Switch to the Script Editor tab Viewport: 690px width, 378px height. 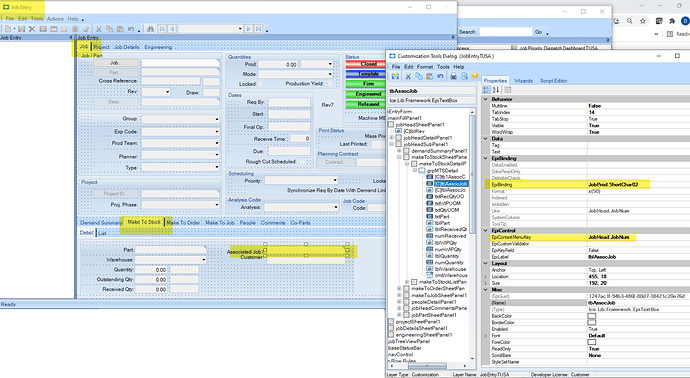pyautogui.click(x=553, y=81)
